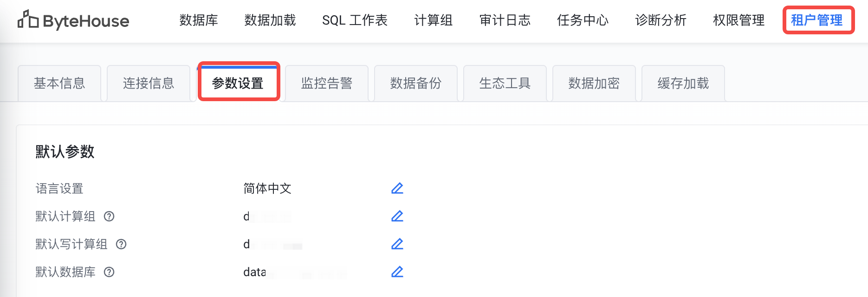Select 租户管理 in the navigation bar
The image size is (868, 297).
817,20
